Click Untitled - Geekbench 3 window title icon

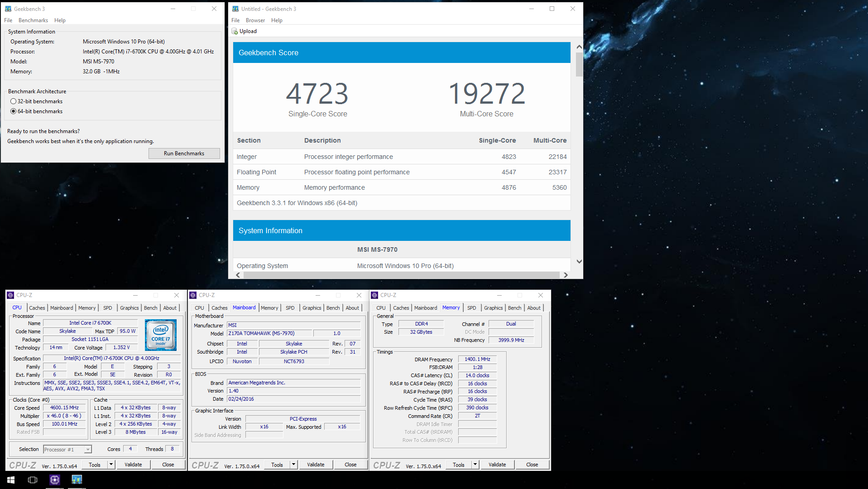235,9
